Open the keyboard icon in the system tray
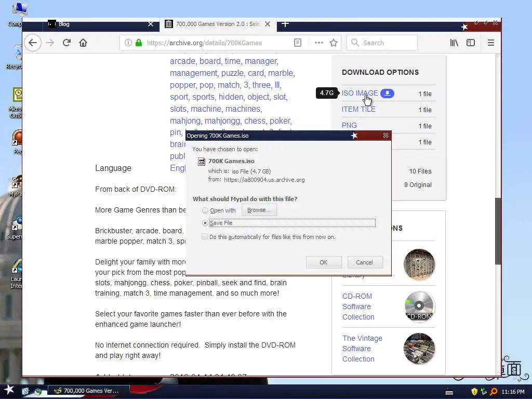532x399 pixels. coord(449,392)
